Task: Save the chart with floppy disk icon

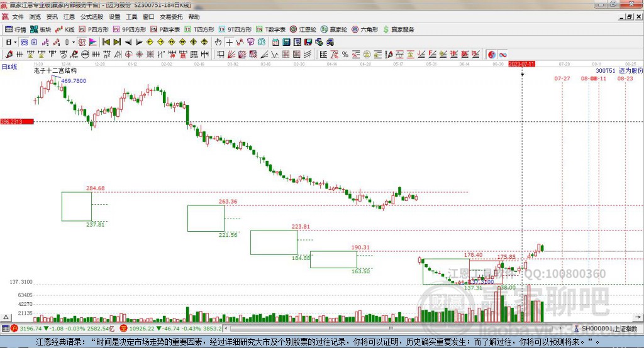Action: click(308, 42)
